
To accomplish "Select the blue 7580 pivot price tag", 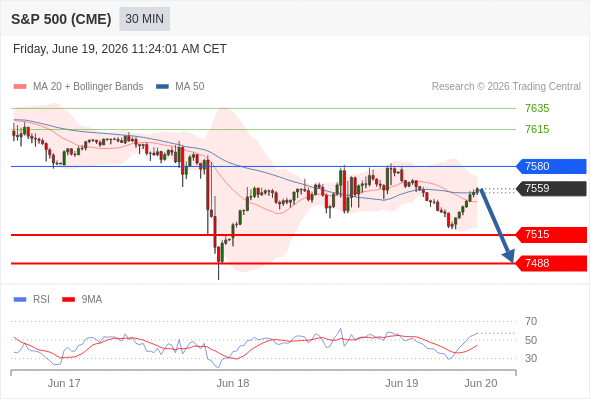I will pos(551,166).
